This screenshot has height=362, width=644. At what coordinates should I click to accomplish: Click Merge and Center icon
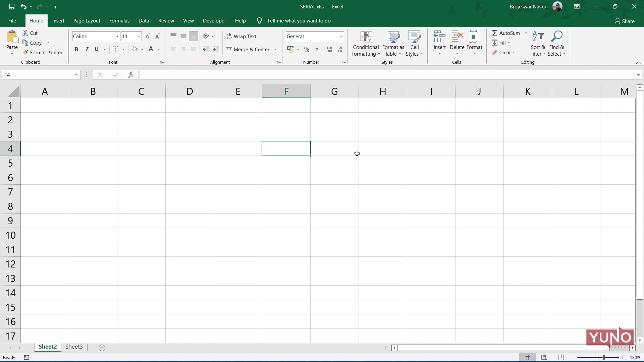[x=249, y=49]
